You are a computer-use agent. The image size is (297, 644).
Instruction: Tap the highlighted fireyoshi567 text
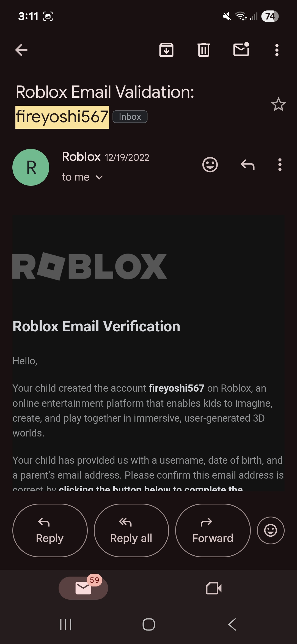coord(62,116)
